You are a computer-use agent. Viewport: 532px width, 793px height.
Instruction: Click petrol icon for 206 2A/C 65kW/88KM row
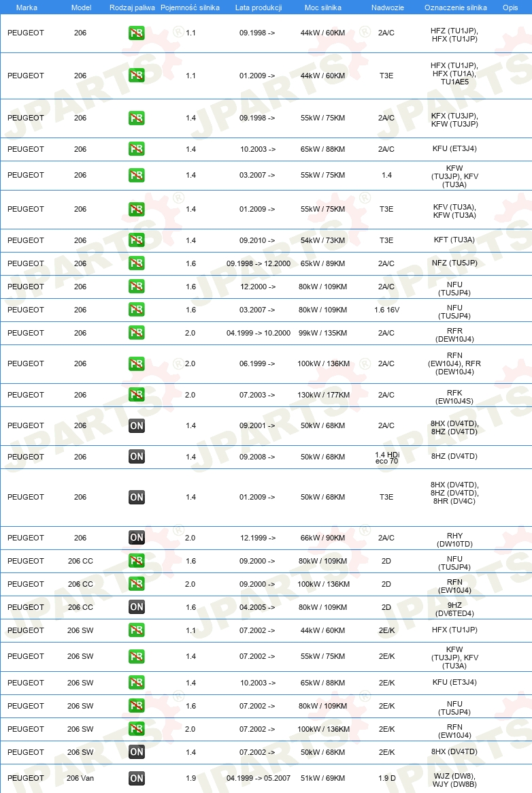pos(137,149)
